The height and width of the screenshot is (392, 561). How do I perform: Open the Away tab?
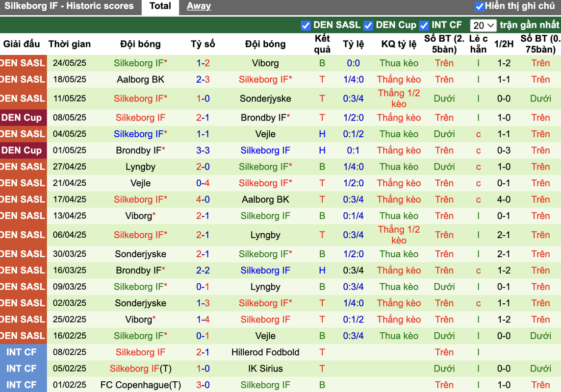coord(199,6)
